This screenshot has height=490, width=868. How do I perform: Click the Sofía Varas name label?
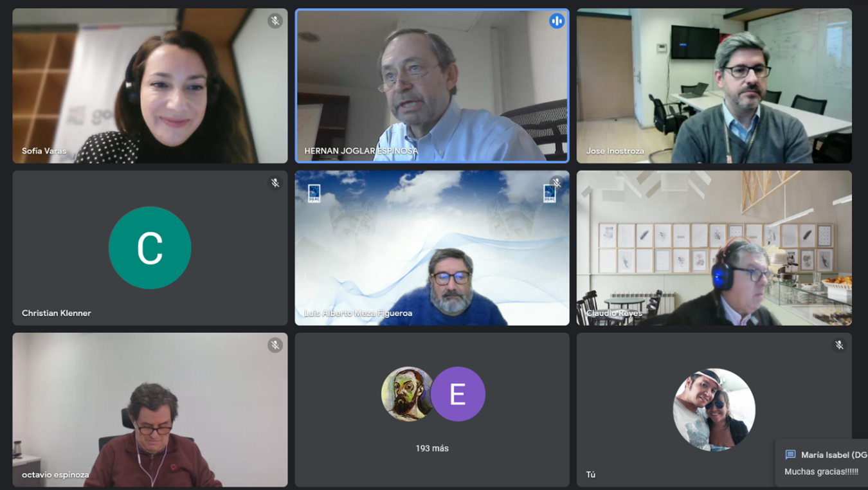pos(44,151)
